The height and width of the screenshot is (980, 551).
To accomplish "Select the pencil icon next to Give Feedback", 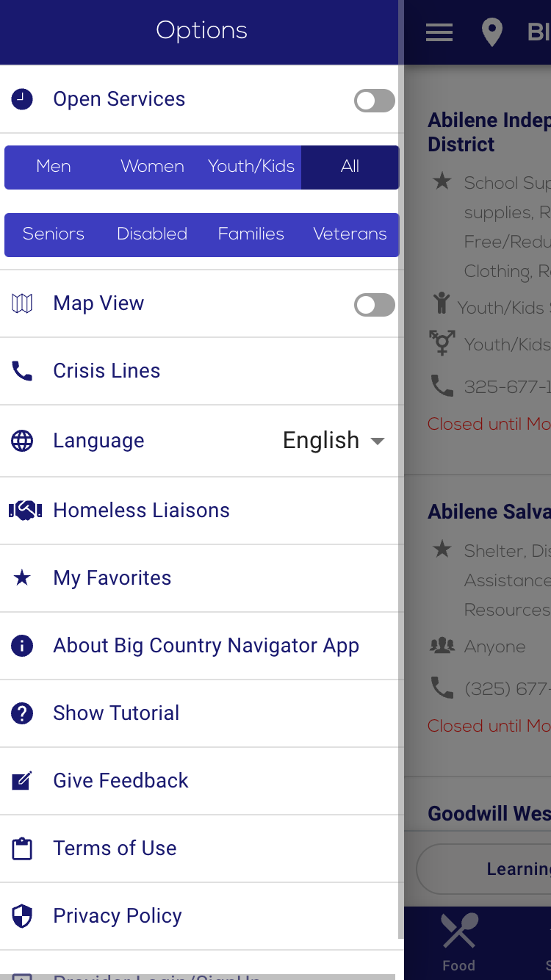I will 22,781.
